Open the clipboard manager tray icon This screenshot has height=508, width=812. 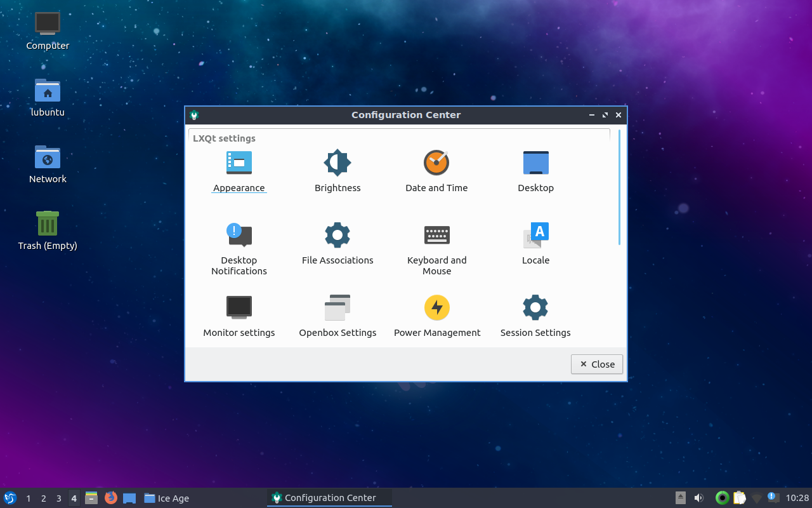click(739, 498)
